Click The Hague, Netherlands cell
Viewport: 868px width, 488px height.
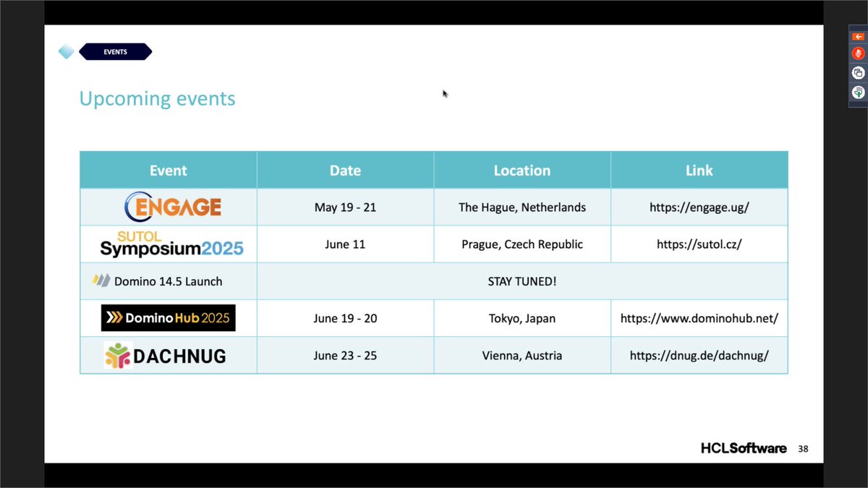(x=522, y=207)
